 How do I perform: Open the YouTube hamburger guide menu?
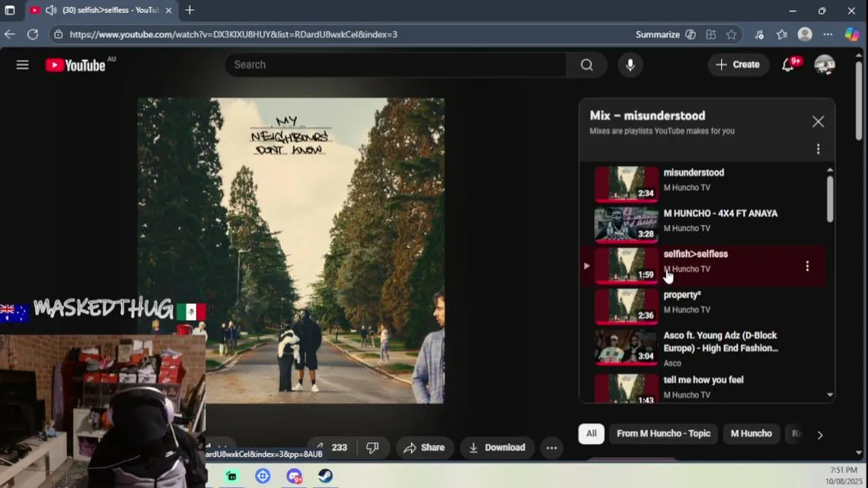click(x=22, y=64)
